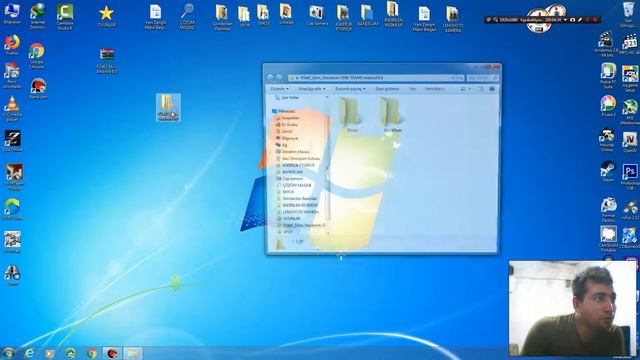Click the Bandicam bar screenshot camera icon
This screenshot has height=360, width=640.
coord(572,20)
